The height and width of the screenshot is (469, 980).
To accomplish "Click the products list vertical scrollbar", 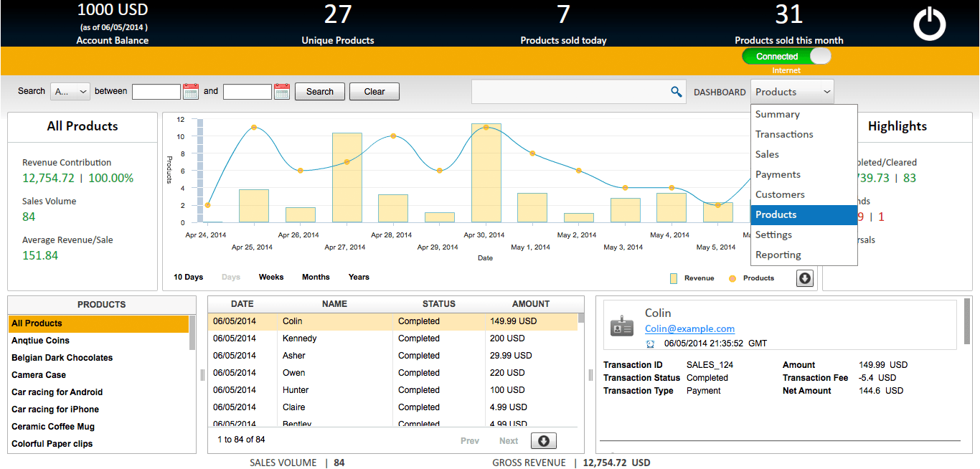I will [x=192, y=333].
